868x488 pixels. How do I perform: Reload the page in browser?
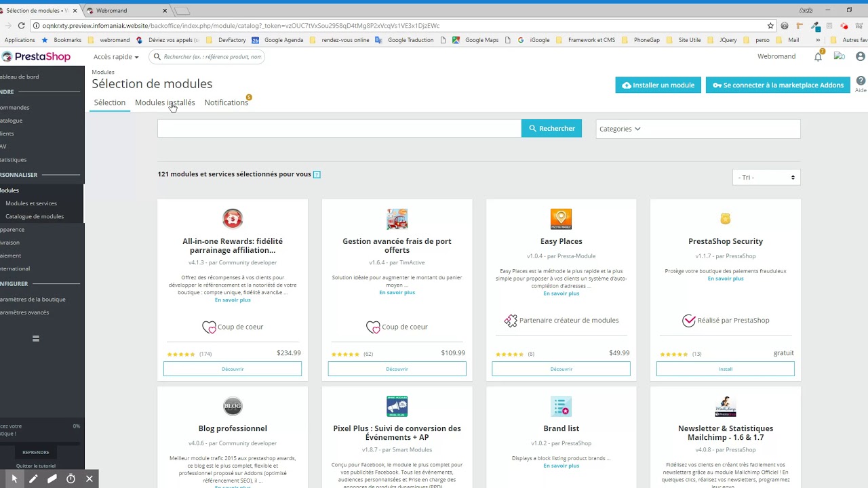click(21, 26)
